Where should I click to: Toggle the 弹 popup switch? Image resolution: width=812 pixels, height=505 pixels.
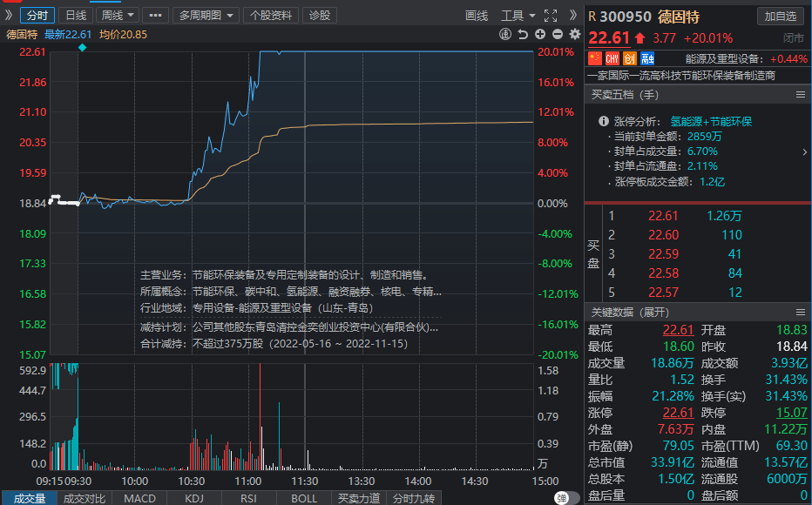(566, 498)
